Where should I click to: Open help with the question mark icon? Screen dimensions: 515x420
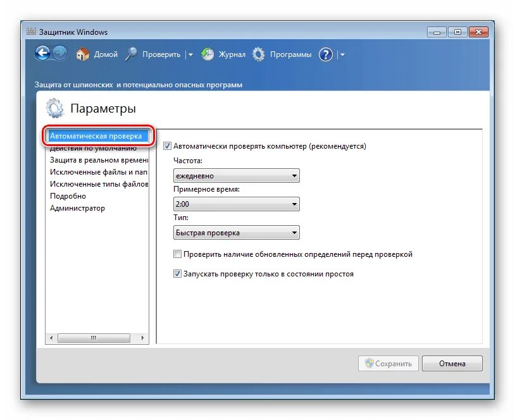point(325,54)
